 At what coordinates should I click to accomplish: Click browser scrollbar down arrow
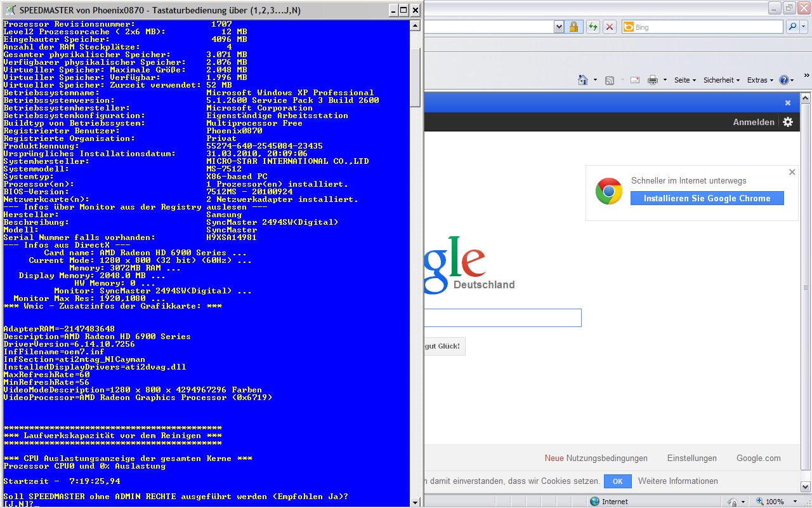click(x=806, y=488)
